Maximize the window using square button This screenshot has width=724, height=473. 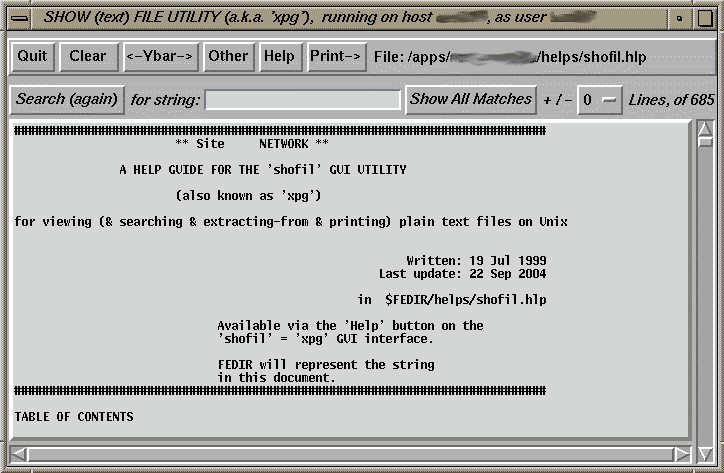(706, 17)
